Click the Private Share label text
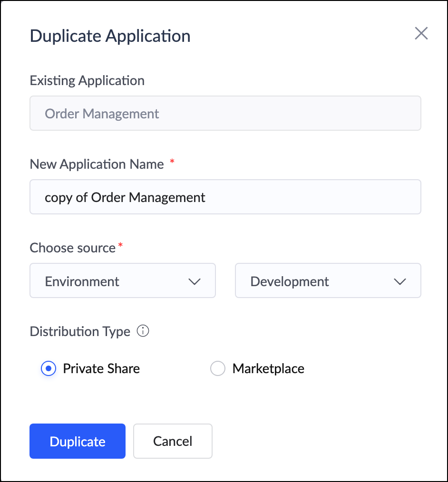The image size is (448, 482). click(x=101, y=368)
